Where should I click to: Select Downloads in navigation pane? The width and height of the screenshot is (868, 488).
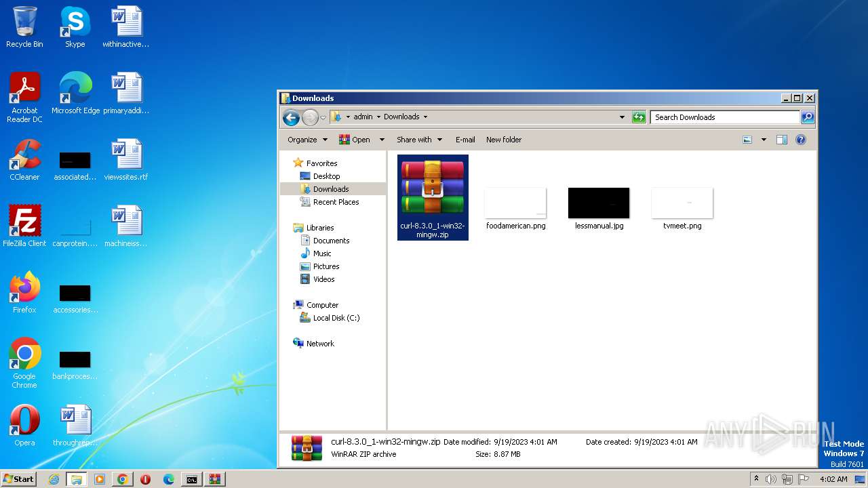(x=331, y=189)
